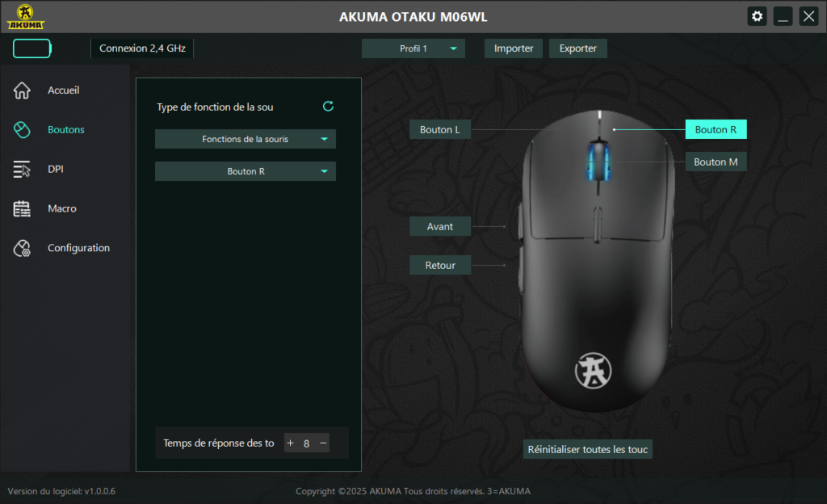Select the Bouton L mouse button label
This screenshot has height=504, width=827.
[x=440, y=130]
